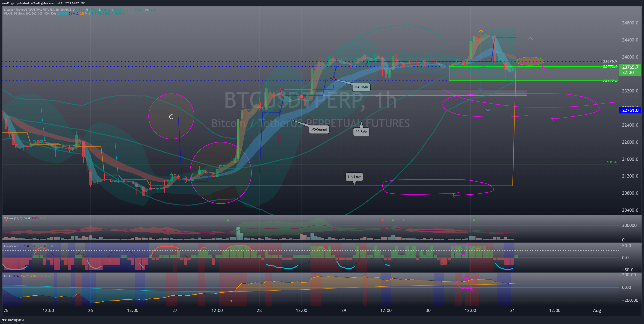This screenshot has height=324, width=644.
Task: Click the 200000 volume axis tick
Action: [x=629, y=225]
